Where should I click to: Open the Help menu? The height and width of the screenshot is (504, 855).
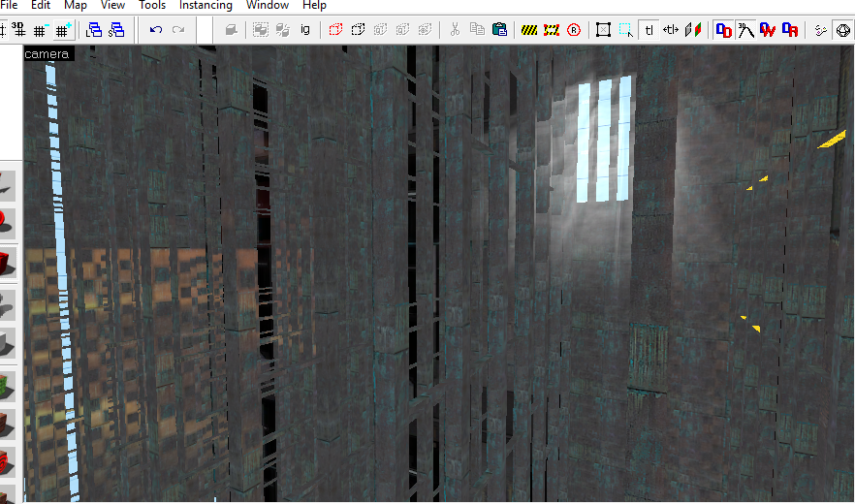pos(314,6)
